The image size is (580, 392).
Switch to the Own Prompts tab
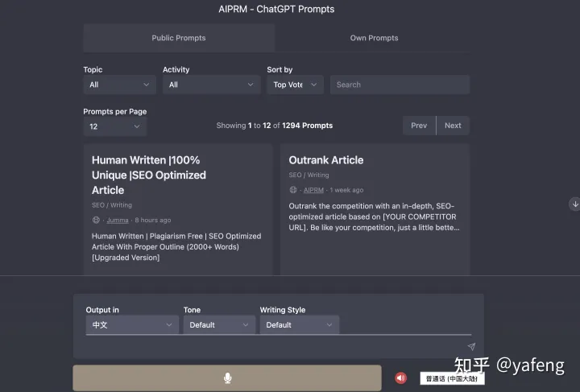pos(374,38)
